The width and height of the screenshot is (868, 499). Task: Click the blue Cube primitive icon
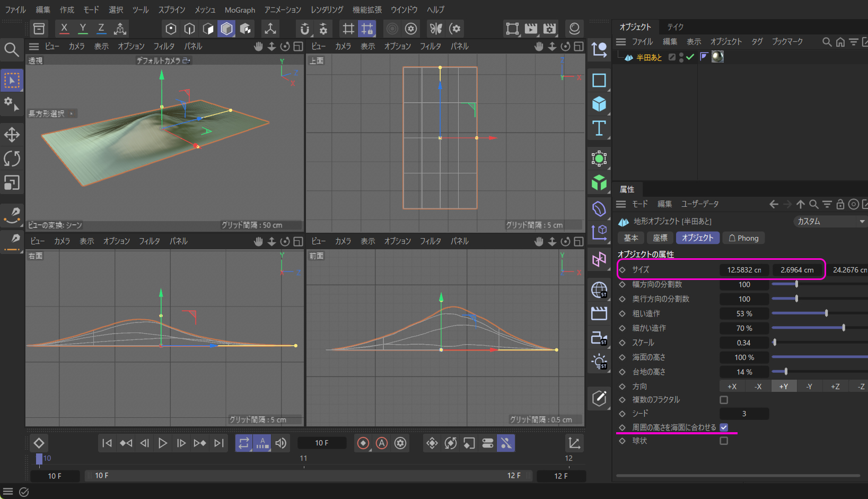tap(599, 104)
